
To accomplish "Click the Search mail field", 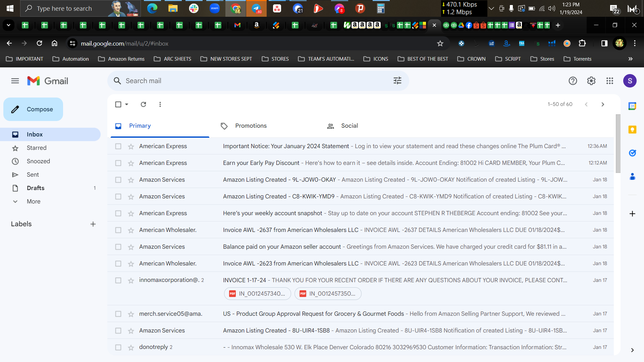I will point(258,81).
